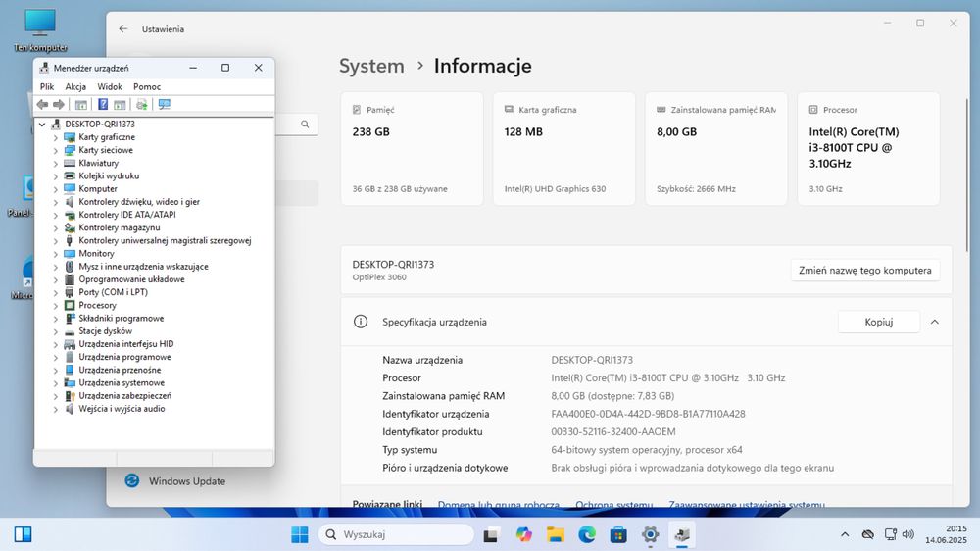This screenshot has height=551, width=980.
Task: Expand the Kontrolery IDE ATA/ATAPI node
Action: pos(56,215)
